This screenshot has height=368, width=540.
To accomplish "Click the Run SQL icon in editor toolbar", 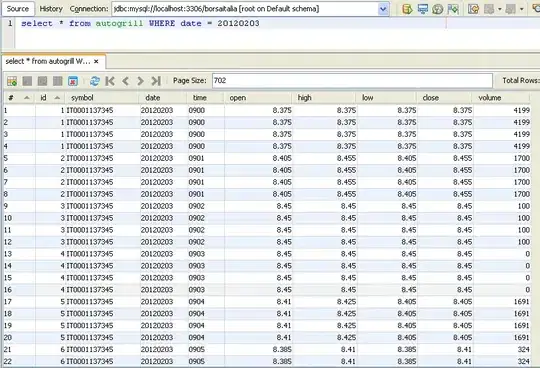I will (407, 9).
